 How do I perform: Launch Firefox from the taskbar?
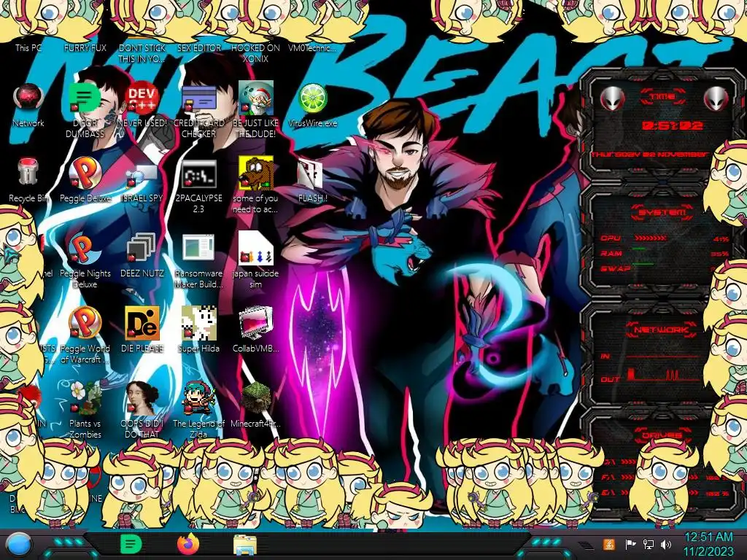(188, 544)
